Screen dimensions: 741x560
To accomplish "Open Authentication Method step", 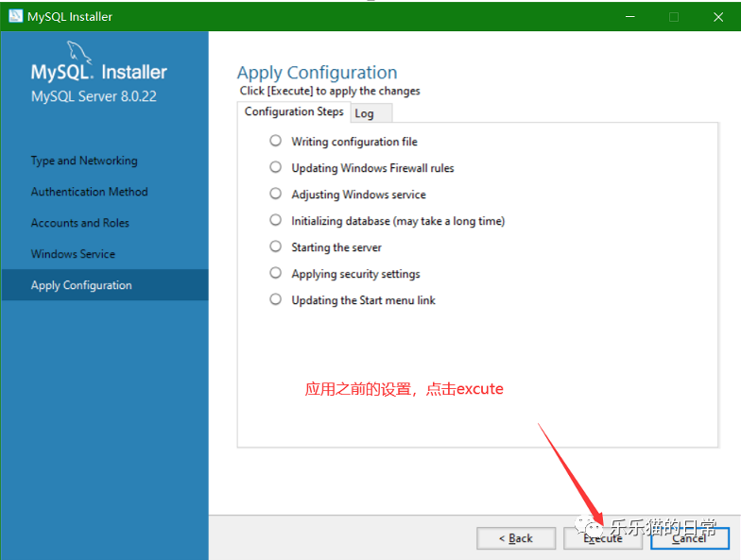I will click(x=89, y=192).
